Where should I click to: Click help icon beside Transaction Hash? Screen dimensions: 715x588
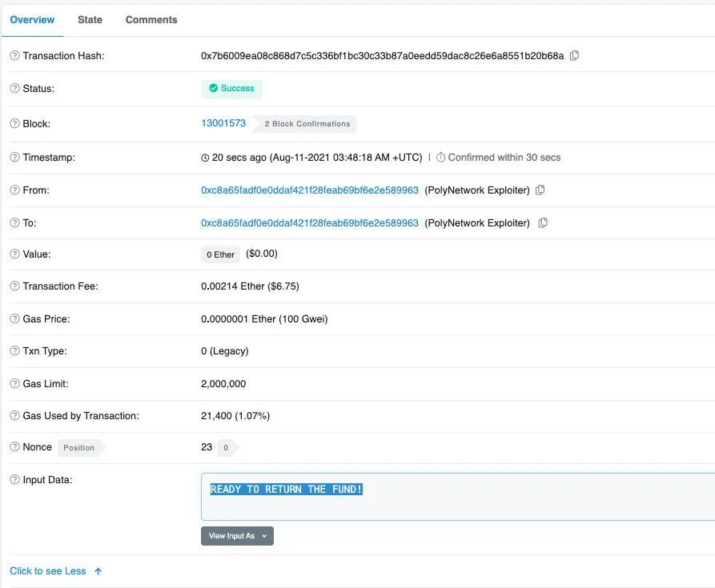[x=15, y=55]
